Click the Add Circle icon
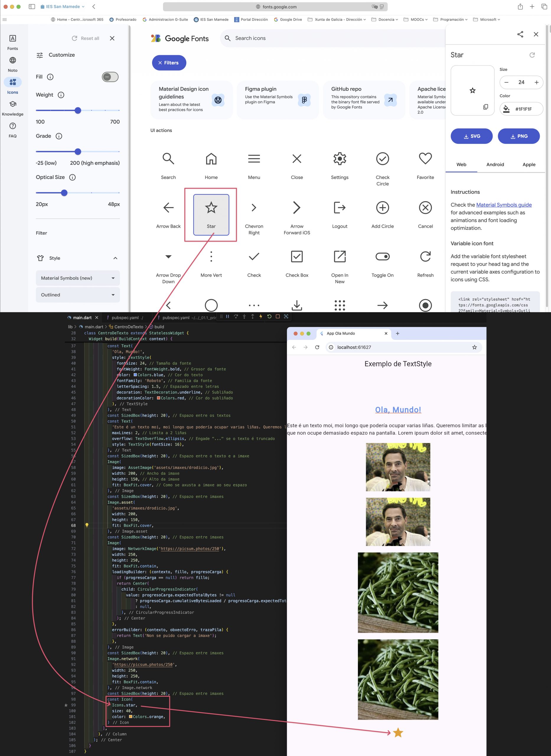 [x=382, y=208]
